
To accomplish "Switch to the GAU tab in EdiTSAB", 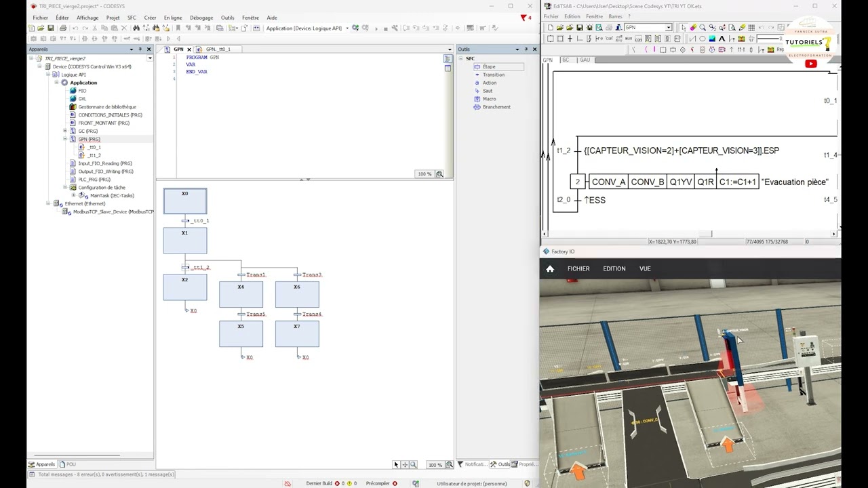I will [x=585, y=60].
